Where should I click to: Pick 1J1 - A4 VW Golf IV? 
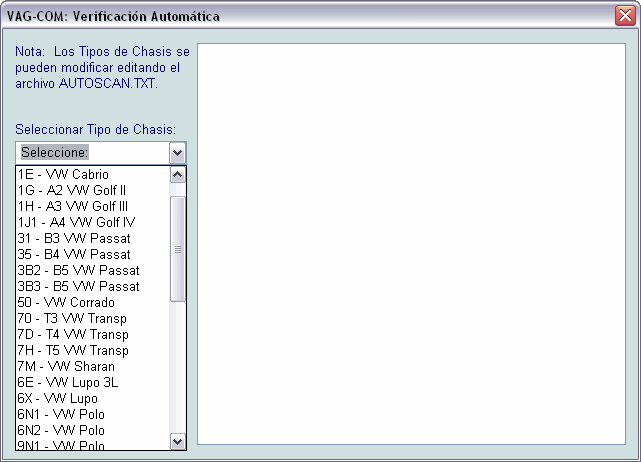click(76, 222)
